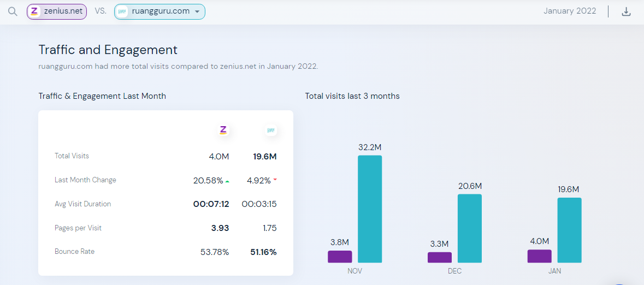Click the 1.75 pages per visit value
Screen dimensions: 644x285
pos(269,228)
